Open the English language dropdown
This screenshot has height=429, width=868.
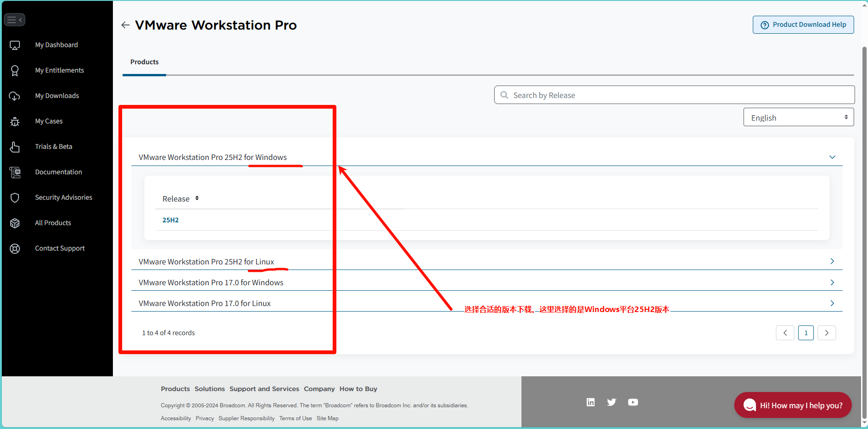tap(799, 117)
